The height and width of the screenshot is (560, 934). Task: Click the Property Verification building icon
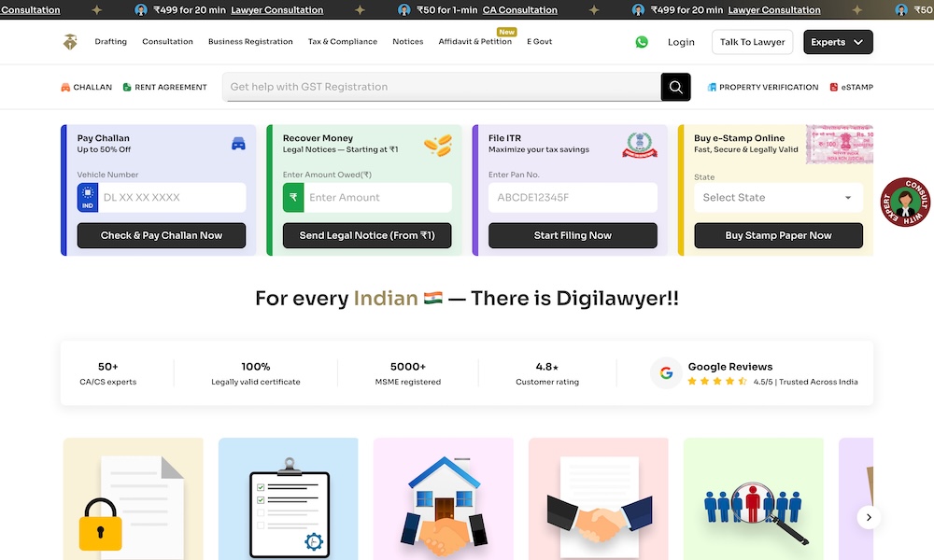pos(711,87)
